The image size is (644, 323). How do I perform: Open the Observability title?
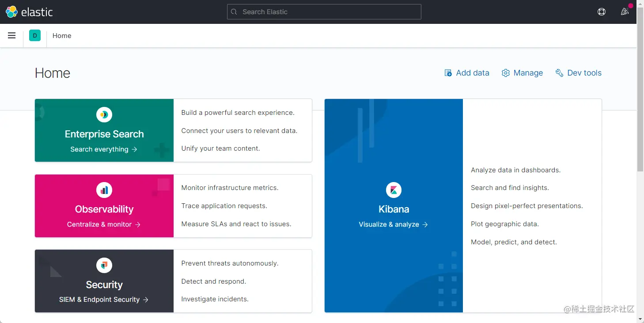[104, 209]
